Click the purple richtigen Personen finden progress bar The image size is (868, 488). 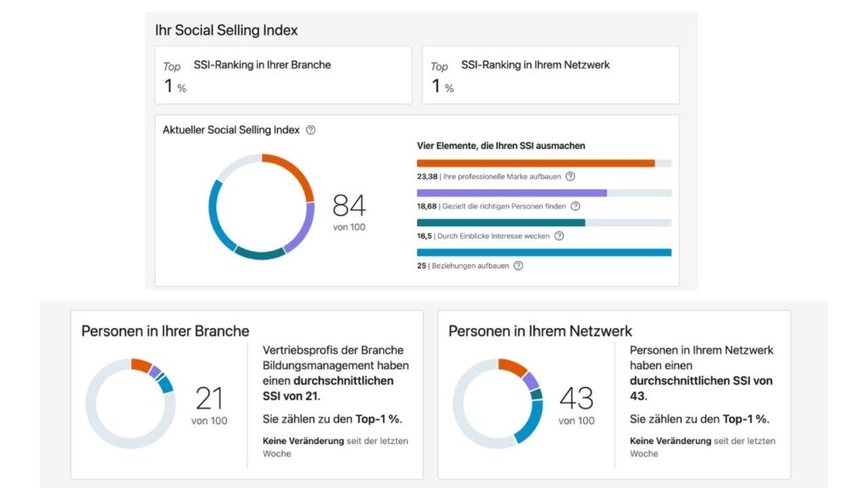coord(544,193)
